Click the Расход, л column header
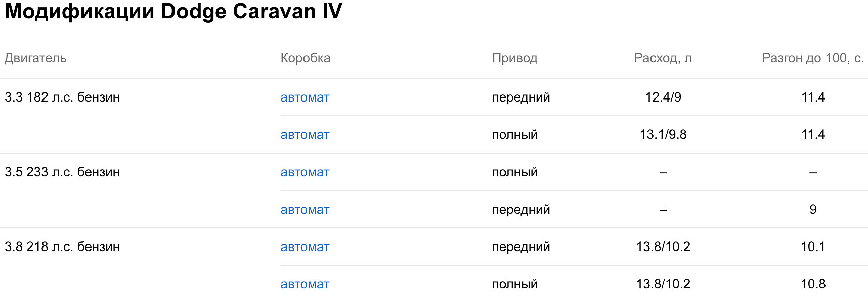Viewport: 868px width, 297px height. point(663,58)
